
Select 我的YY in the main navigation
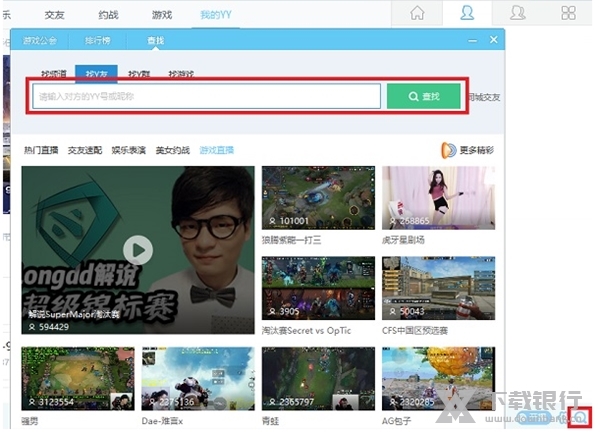(x=216, y=15)
